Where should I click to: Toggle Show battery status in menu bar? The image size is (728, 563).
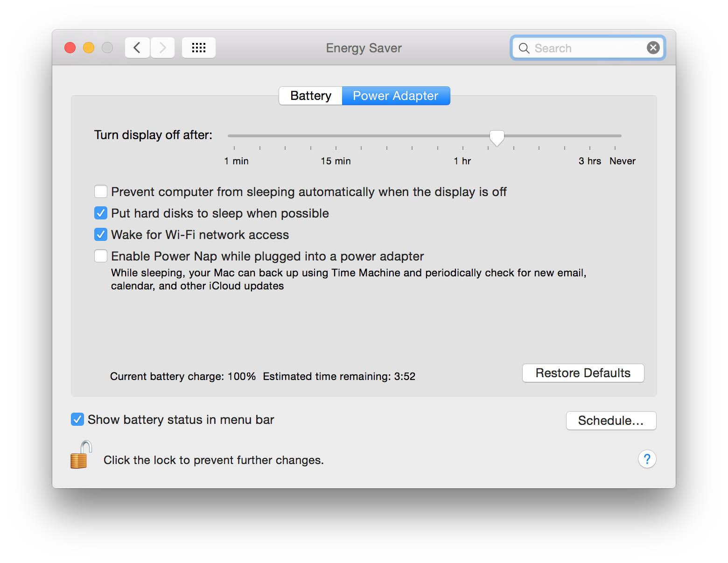pyautogui.click(x=77, y=419)
